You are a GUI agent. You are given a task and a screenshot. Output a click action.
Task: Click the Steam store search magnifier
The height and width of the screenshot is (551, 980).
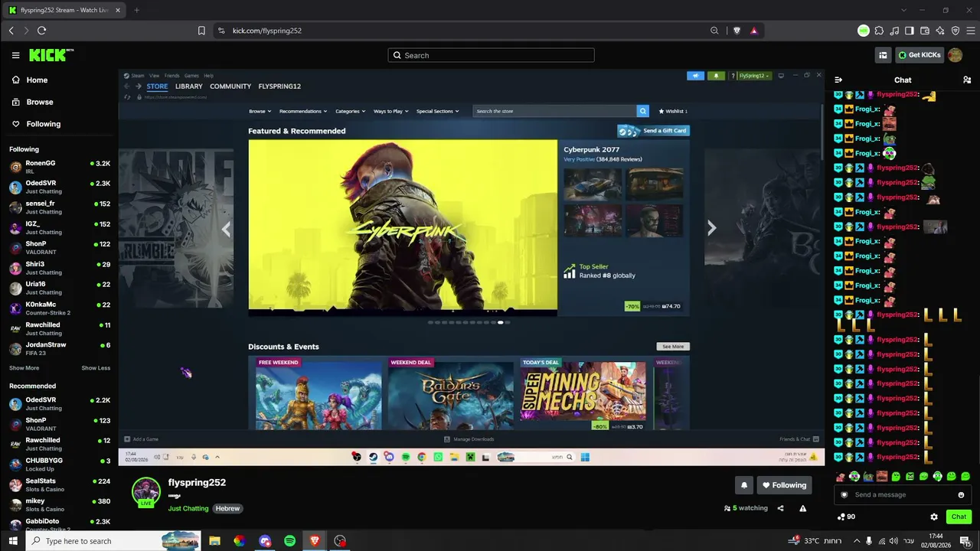tap(643, 111)
